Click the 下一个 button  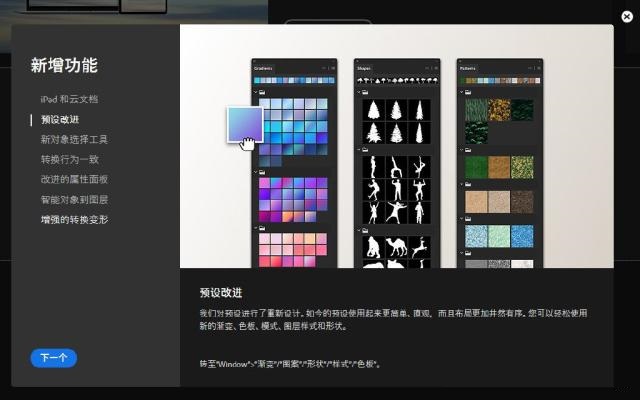(x=53, y=358)
